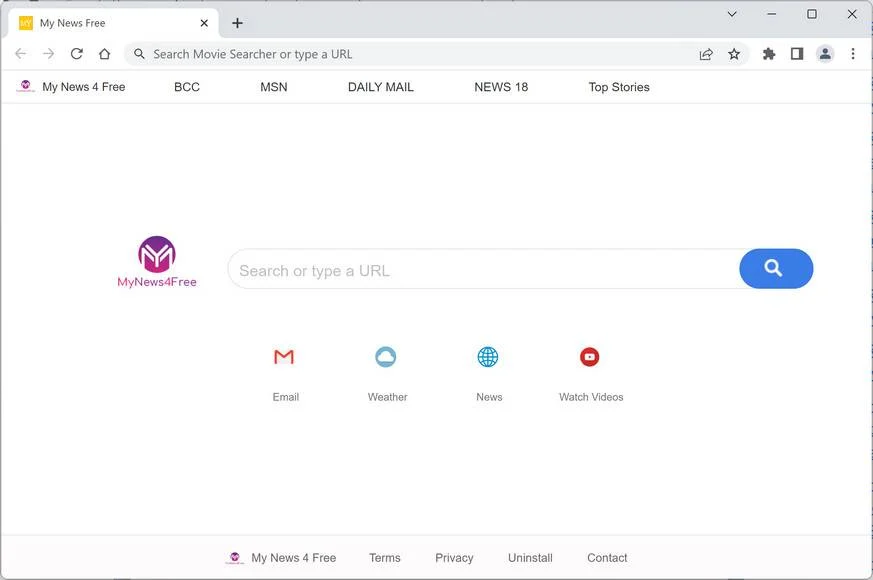Open the Chrome three-dot menu

click(853, 54)
